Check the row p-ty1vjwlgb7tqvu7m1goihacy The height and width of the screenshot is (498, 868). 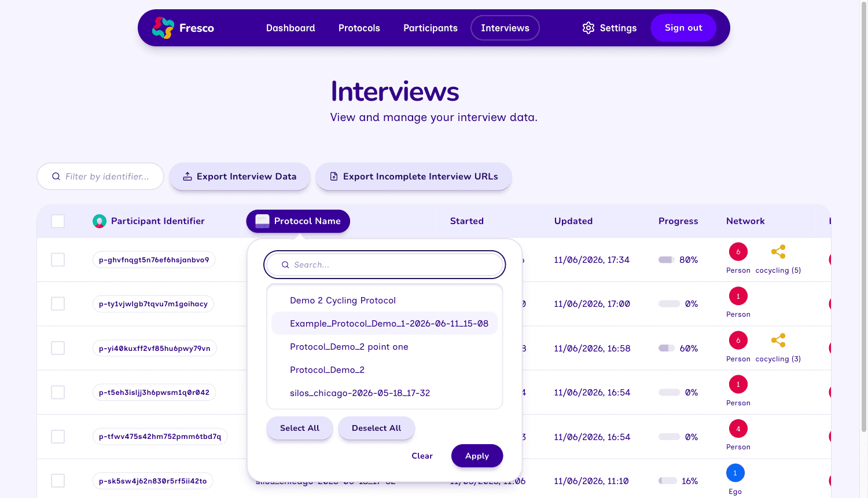[x=58, y=303]
